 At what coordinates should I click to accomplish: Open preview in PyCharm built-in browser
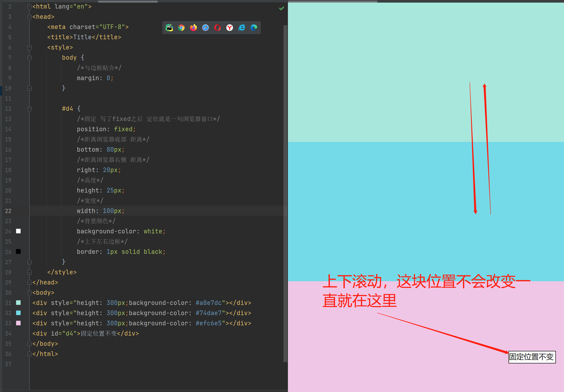tap(169, 27)
